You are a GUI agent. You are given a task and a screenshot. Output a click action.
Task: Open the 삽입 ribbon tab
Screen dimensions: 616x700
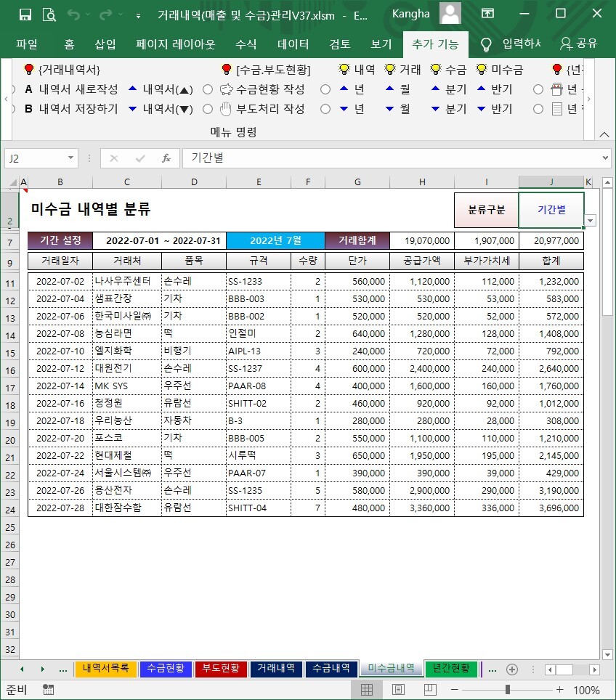pyautogui.click(x=105, y=44)
